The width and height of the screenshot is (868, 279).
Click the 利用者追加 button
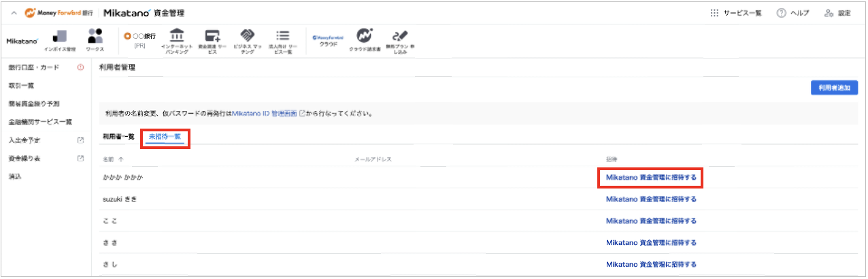[834, 88]
